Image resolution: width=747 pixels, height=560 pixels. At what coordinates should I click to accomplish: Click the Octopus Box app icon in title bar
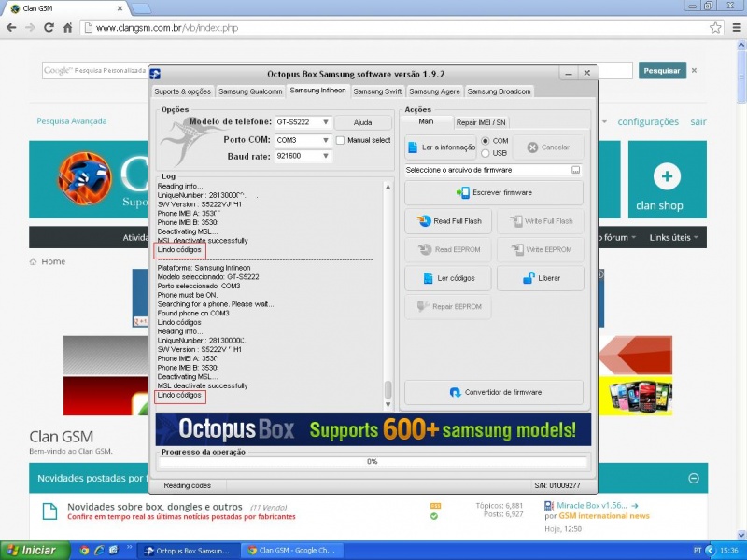click(155, 74)
